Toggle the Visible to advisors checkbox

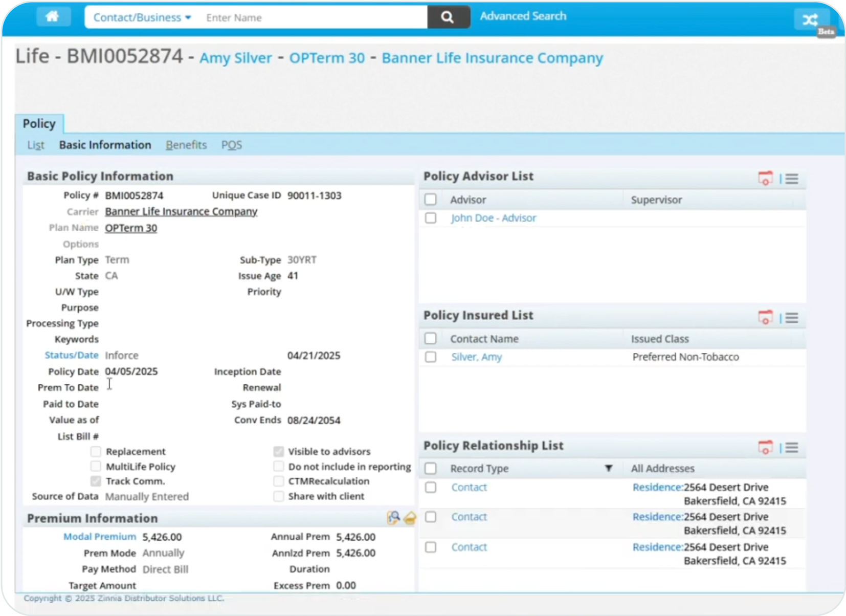tap(278, 451)
